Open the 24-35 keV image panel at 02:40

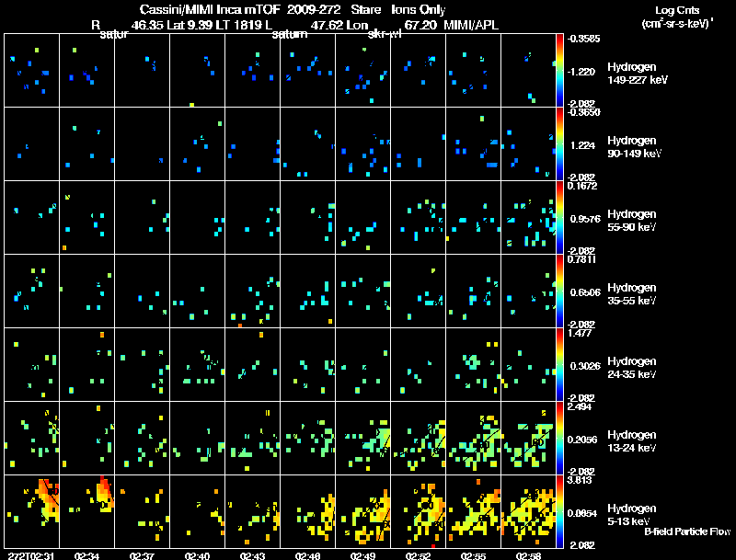click(197, 364)
